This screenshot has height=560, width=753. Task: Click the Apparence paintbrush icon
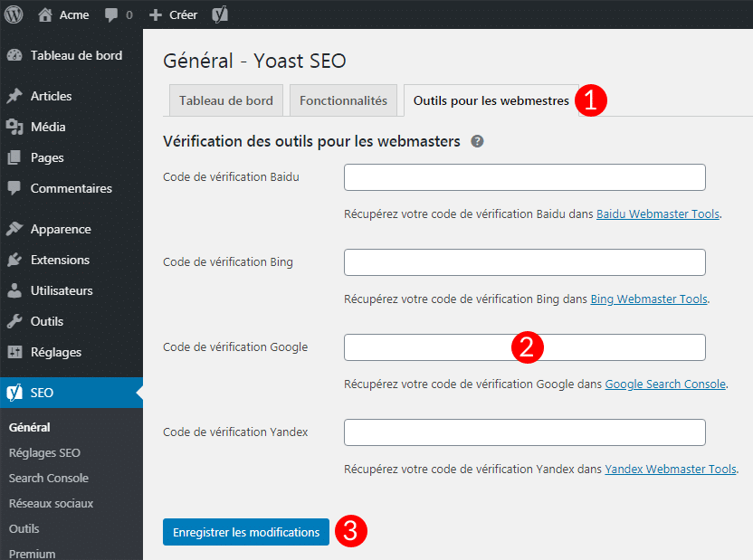14,229
